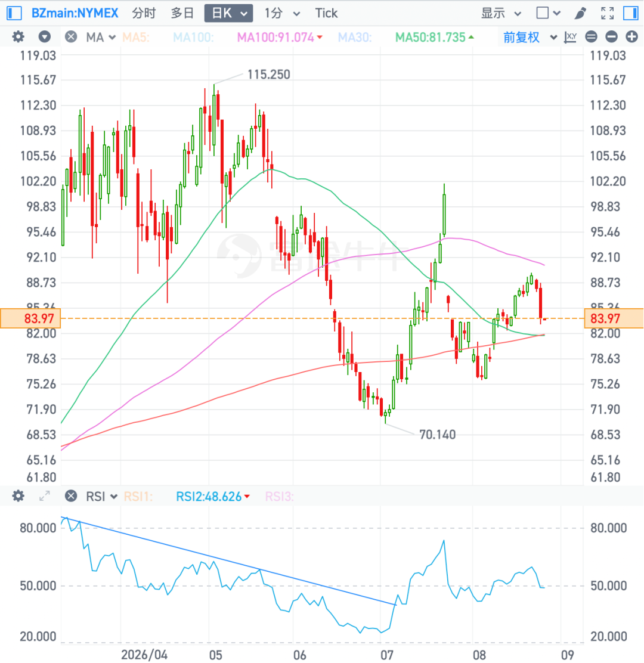This screenshot has width=644, height=663.
Task: Toggle the RSI3 line visibility
Action: [x=279, y=496]
